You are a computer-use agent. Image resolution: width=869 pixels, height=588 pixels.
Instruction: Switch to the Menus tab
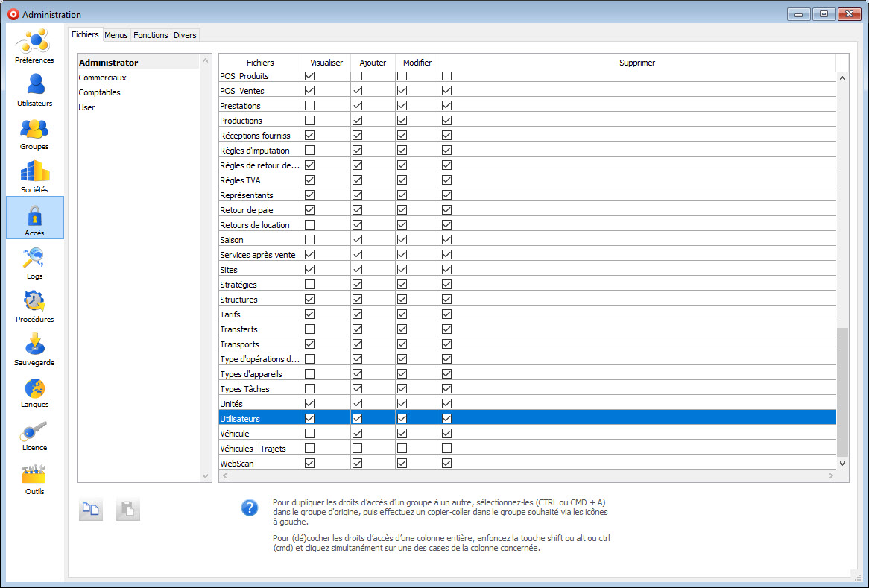tap(116, 35)
